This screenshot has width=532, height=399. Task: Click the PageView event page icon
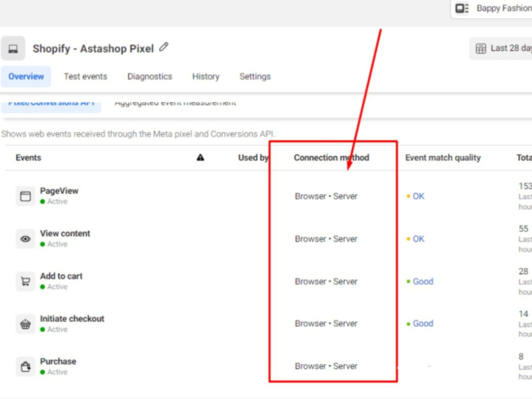click(25, 196)
